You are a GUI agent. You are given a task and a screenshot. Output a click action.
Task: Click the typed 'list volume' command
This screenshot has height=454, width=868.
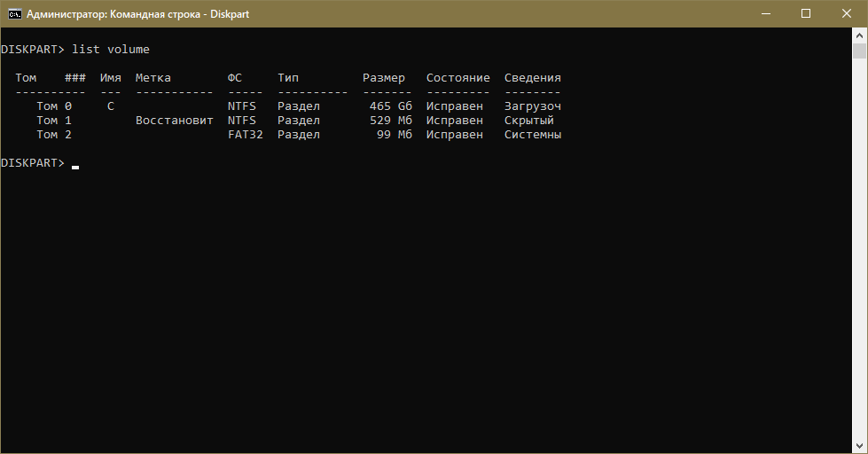pyautogui.click(x=111, y=49)
